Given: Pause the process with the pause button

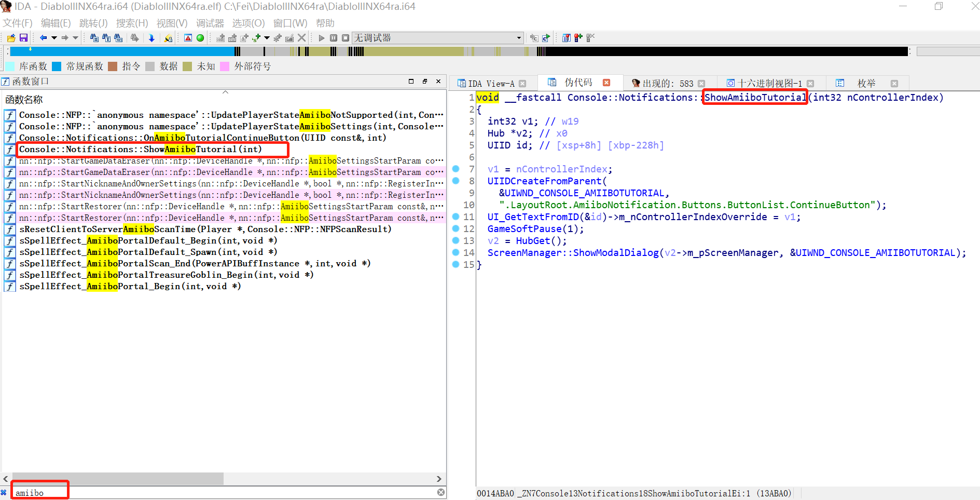Looking at the screenshot, I should click(x=334, y=38).
